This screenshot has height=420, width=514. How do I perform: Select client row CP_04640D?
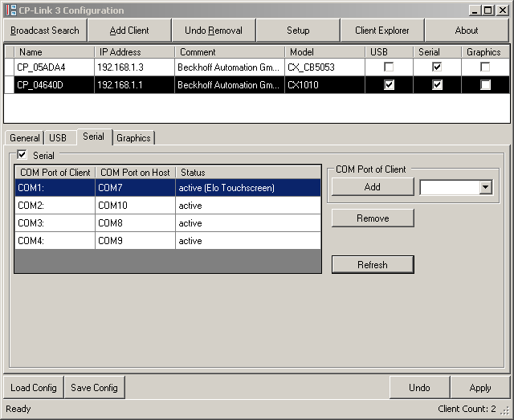point(257,85)
